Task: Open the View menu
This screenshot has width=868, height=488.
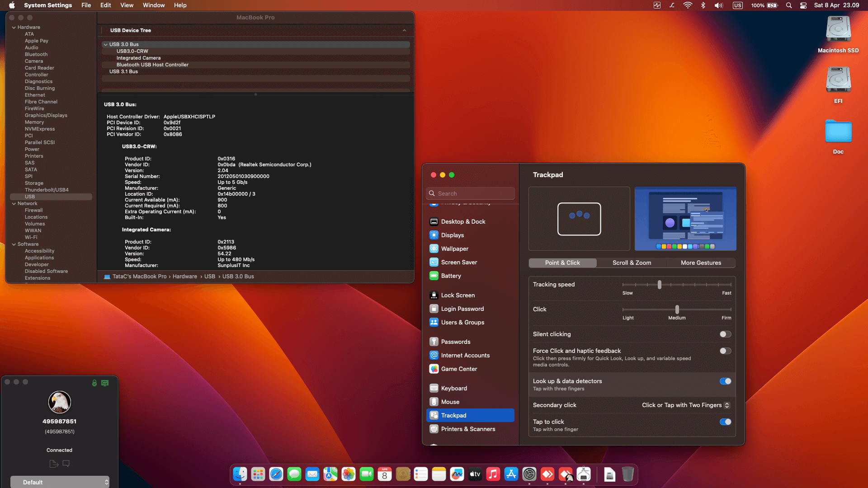Action: [x=127, y=5]
